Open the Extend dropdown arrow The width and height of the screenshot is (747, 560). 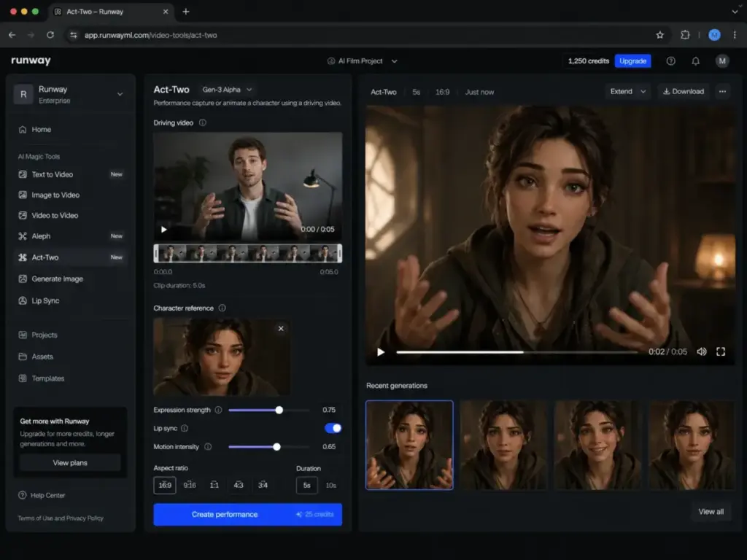[643, 91]
